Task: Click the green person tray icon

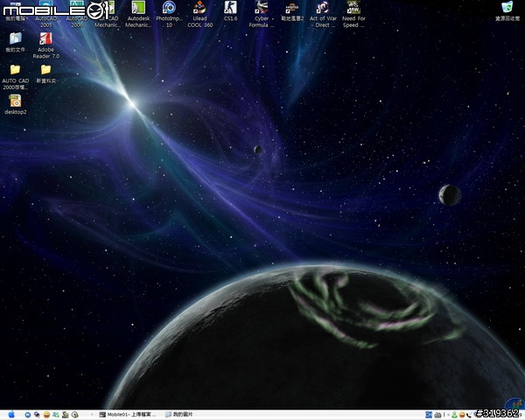Action: click(x=454, y=415)
